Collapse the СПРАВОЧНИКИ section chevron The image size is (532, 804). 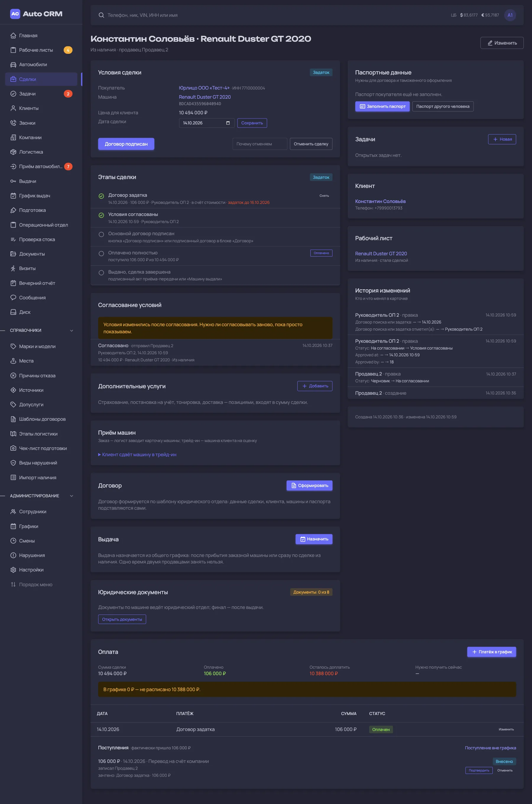pos(72,331)
